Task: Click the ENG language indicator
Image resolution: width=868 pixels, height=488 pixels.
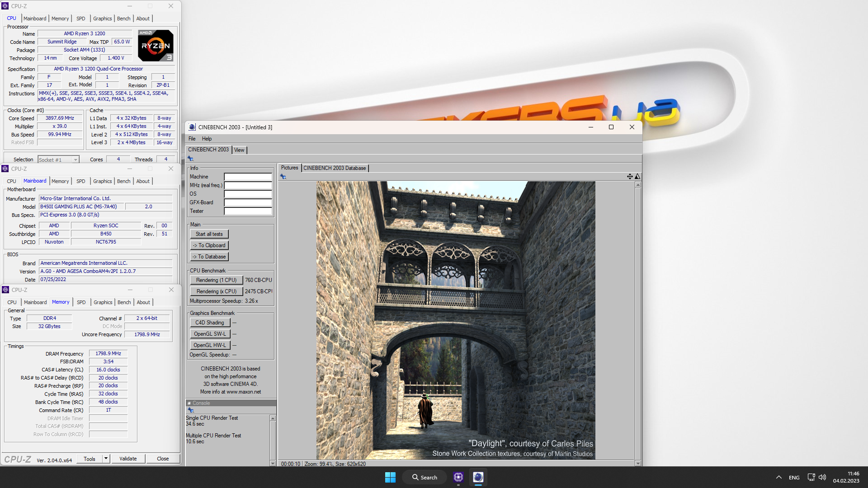Action: pos(794,478)
